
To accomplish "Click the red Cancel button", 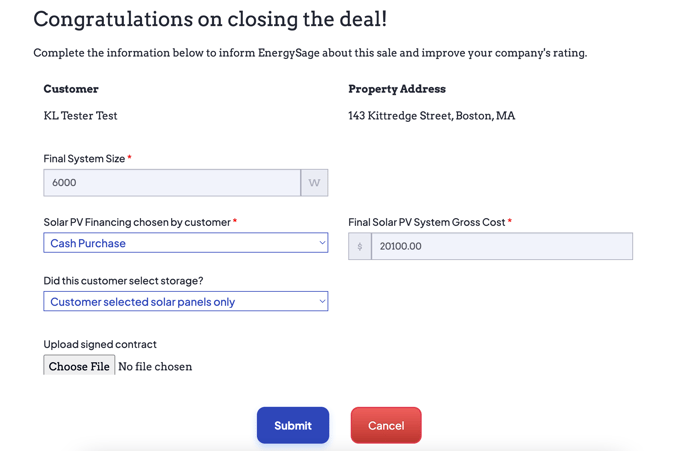I will [386, 425].
